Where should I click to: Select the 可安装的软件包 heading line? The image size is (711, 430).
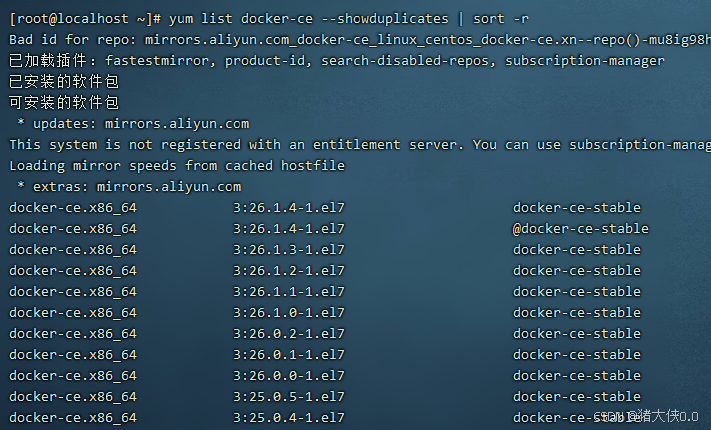point(64,103)
